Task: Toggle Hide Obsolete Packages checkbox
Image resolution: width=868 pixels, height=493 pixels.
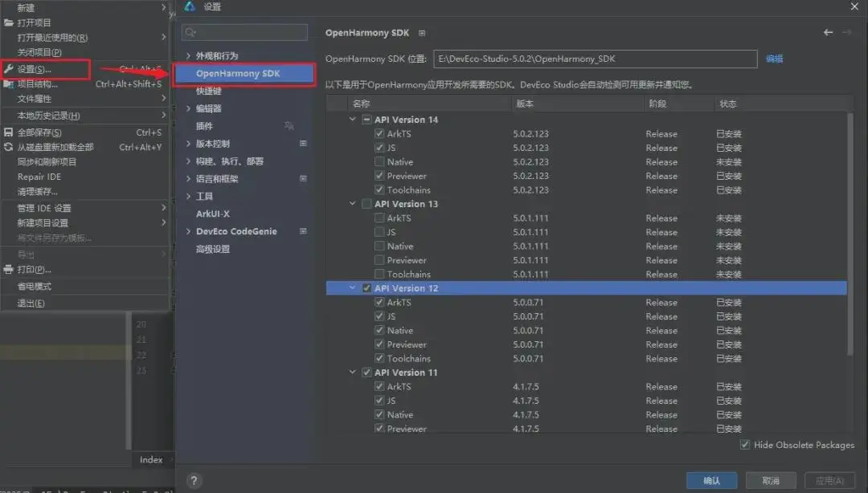Action: (745, 445)
